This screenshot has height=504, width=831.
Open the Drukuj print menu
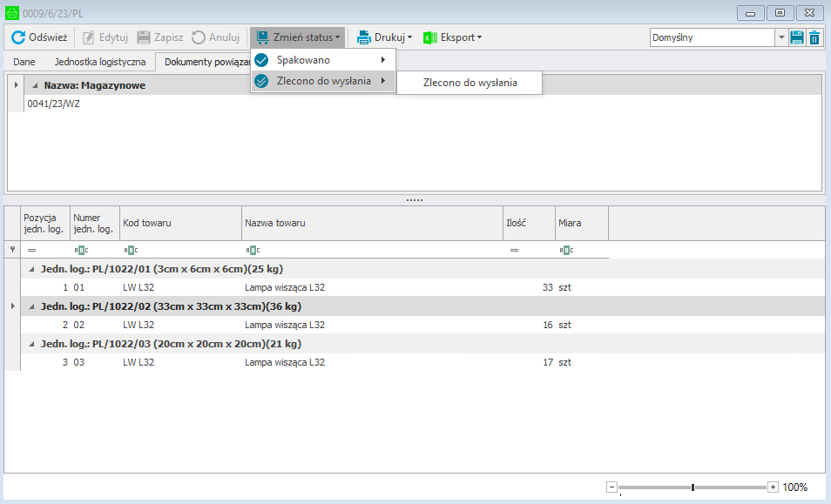(383, 37)
